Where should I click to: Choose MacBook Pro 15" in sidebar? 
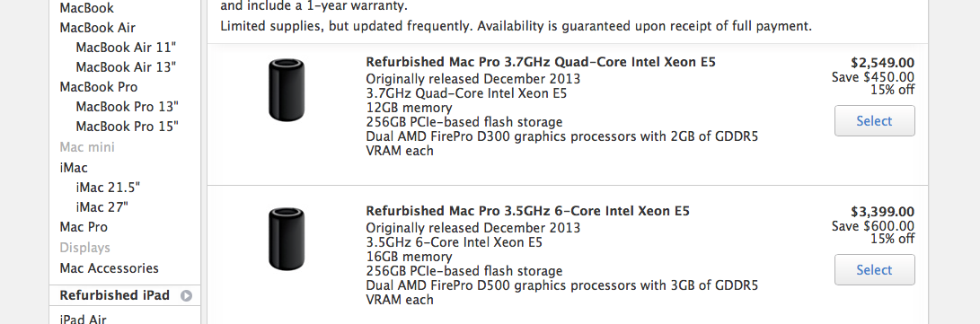coord(128,127)
